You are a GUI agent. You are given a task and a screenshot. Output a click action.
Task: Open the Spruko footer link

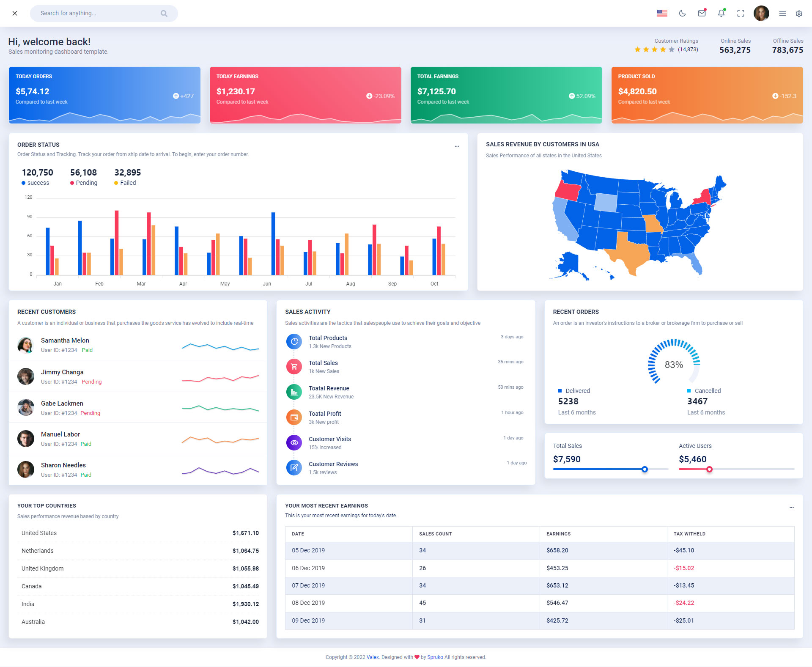(435, 657)
